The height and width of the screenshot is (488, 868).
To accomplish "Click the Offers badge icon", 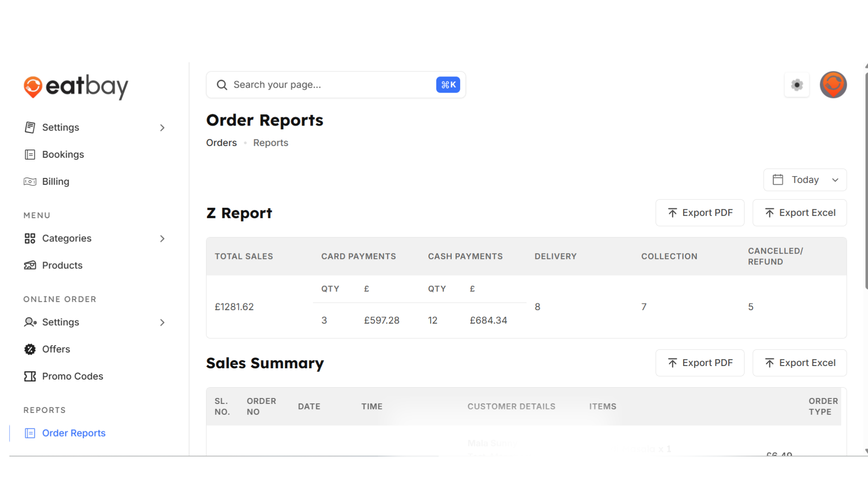I will click(x=30, y=349).
